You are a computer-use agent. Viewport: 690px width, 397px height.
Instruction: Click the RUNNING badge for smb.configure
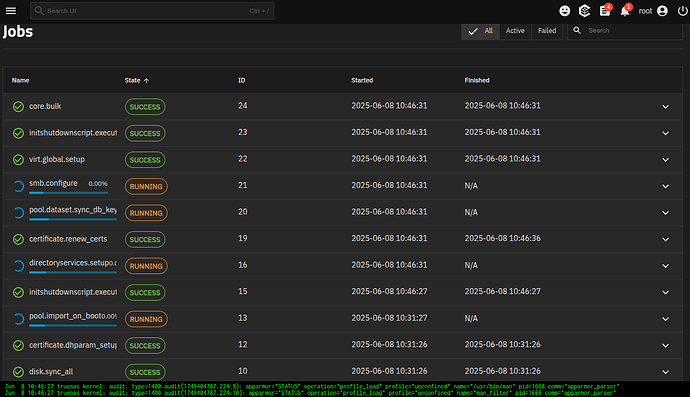(146, 187)
